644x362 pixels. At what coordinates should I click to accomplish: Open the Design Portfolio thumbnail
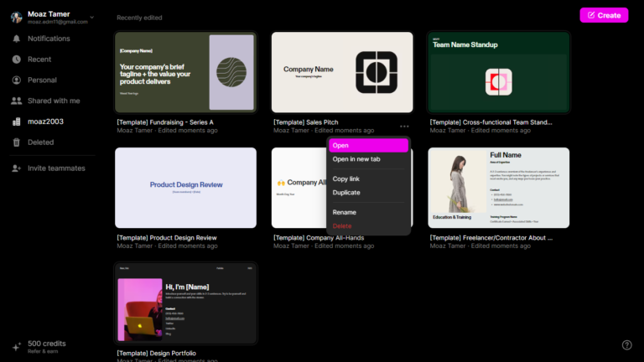point(185,303)
